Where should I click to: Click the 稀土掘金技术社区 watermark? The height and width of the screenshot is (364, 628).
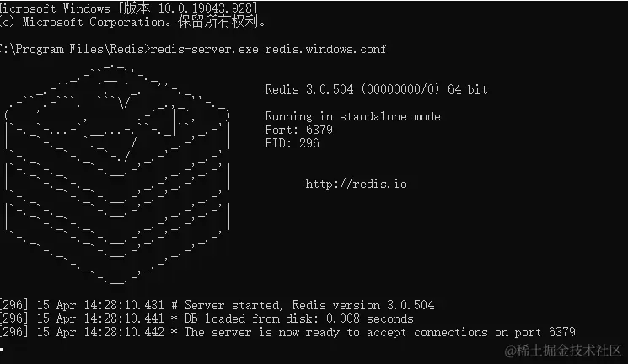pyautogui.click(x=563, y=351)
